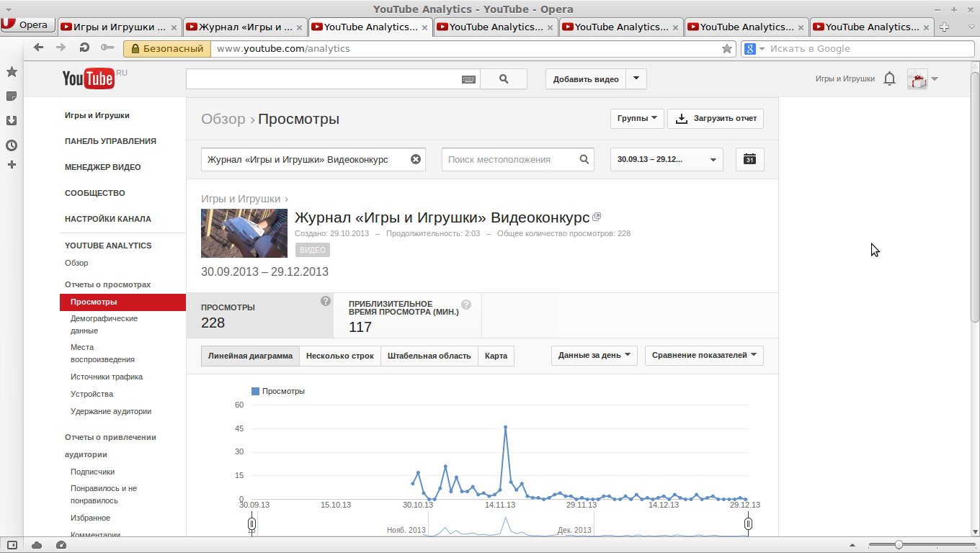This screenshot has height=553, width=980.
Task: Open the on-screen keyboard icon
Action: point(468,79)
